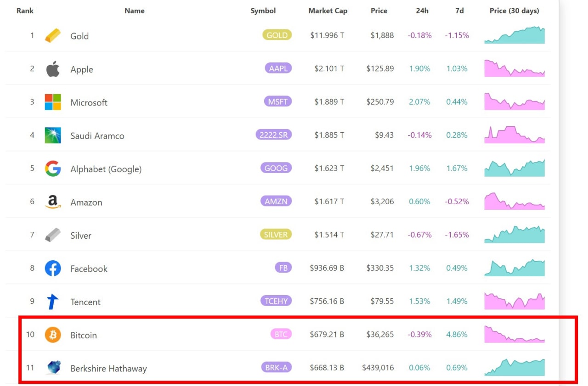Image resolution: width=588 pixels, height=386 pixels.
Task: Sort table by Rank column header
Action: 25,11
